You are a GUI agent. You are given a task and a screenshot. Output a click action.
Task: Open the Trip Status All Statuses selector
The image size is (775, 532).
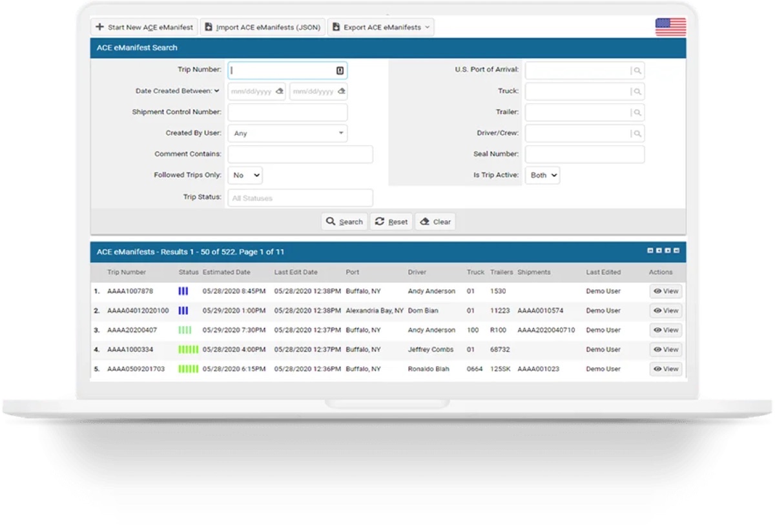pos(300,198)
